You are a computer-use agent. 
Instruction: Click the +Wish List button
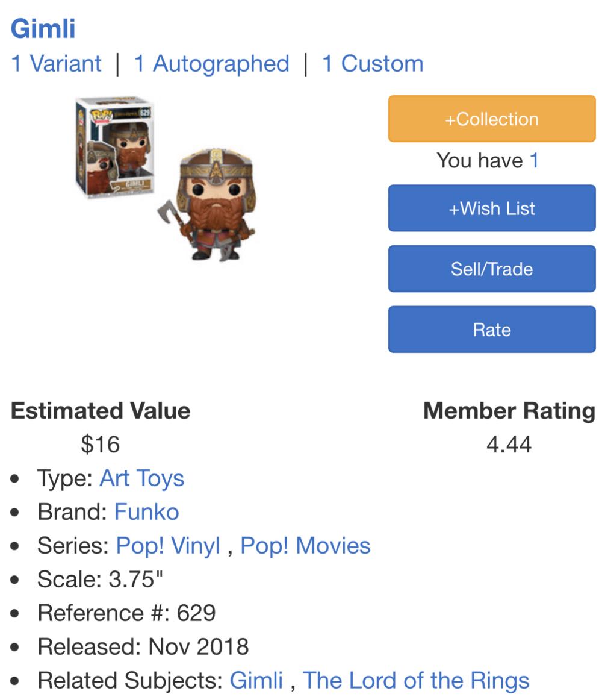[491, 208]
